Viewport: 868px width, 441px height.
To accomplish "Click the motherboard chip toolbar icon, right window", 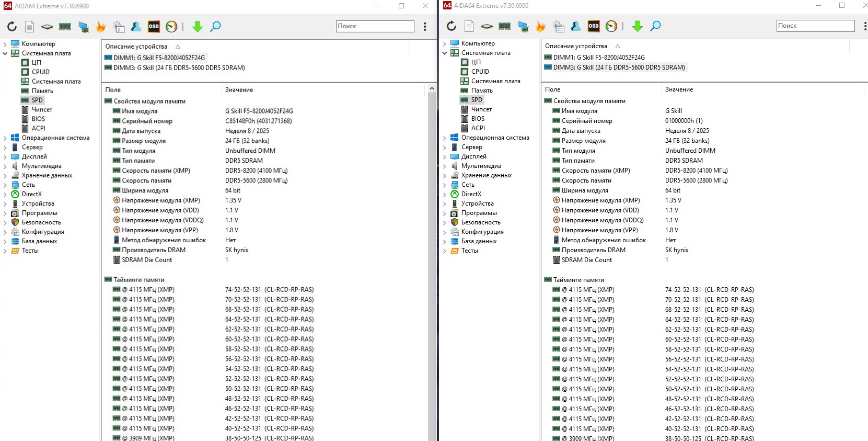I will (x=487, y=26).
